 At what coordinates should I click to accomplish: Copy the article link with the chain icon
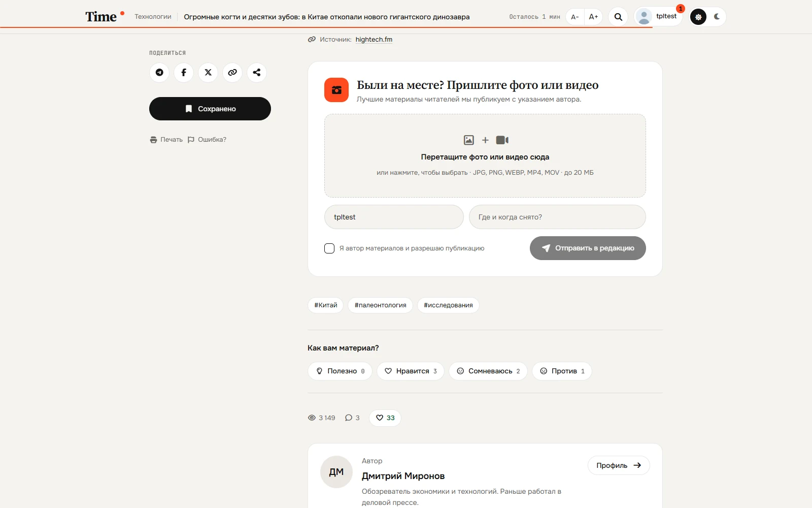click(x=232, y=73)
